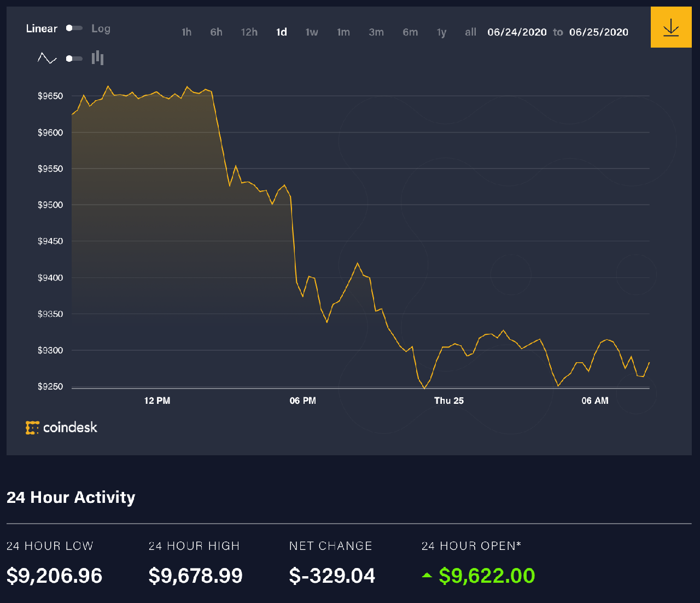Select the 3m time range

376,32
